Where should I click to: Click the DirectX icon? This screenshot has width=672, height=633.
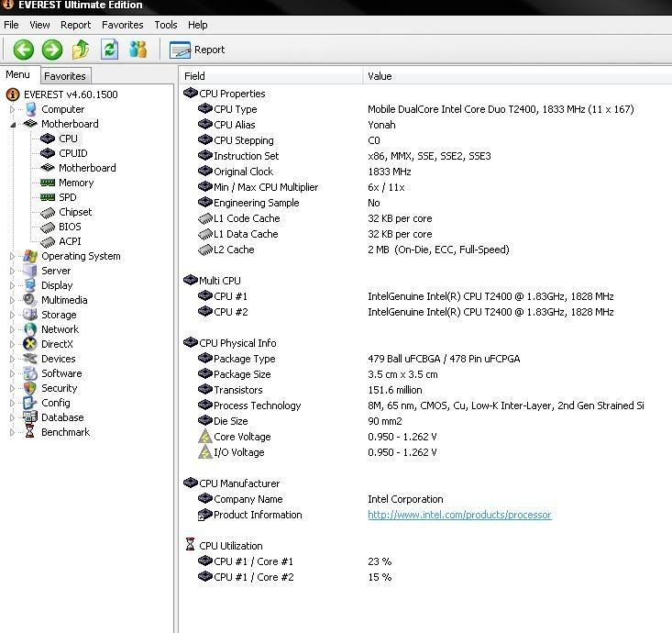30,344
